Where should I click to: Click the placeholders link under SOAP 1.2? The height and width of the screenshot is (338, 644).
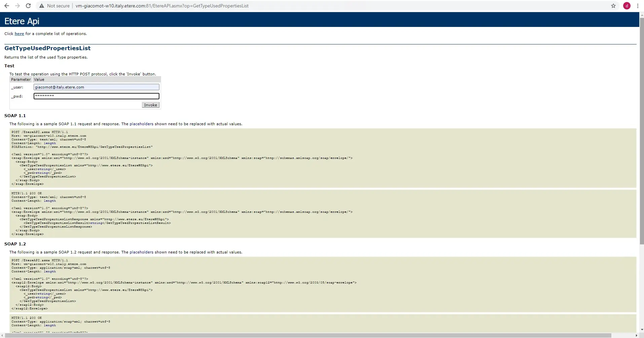[141, 252]
